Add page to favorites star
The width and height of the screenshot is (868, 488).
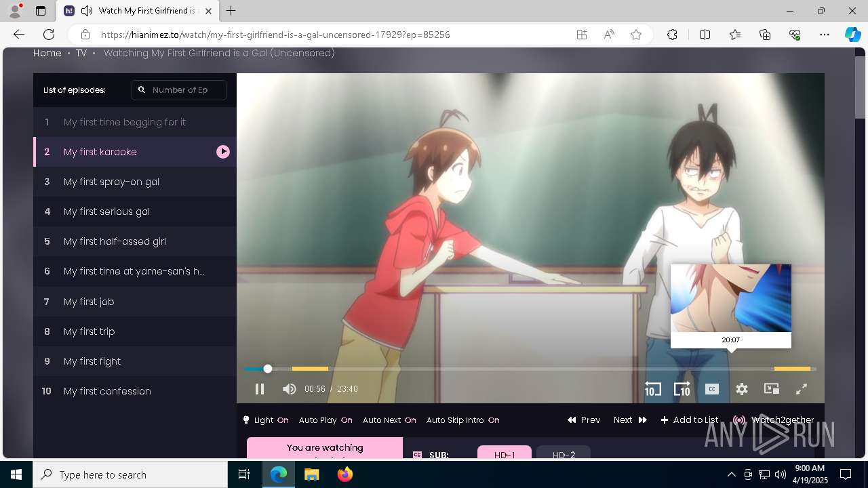(x=636, y=35)
